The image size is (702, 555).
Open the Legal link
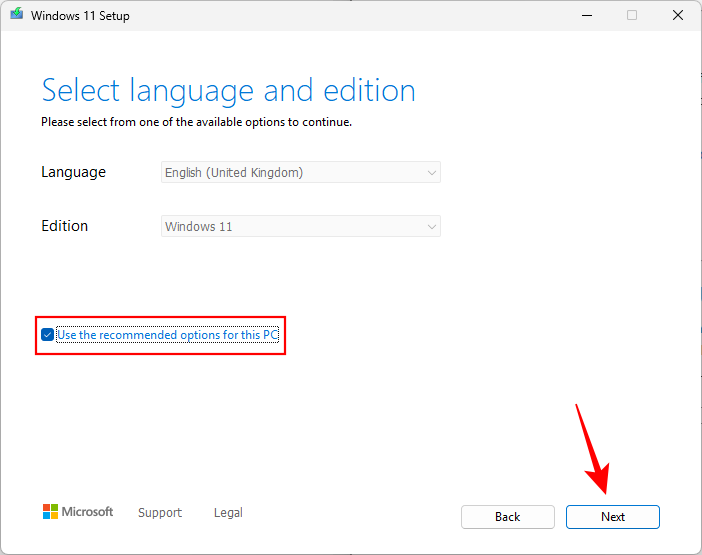[228, 513]
